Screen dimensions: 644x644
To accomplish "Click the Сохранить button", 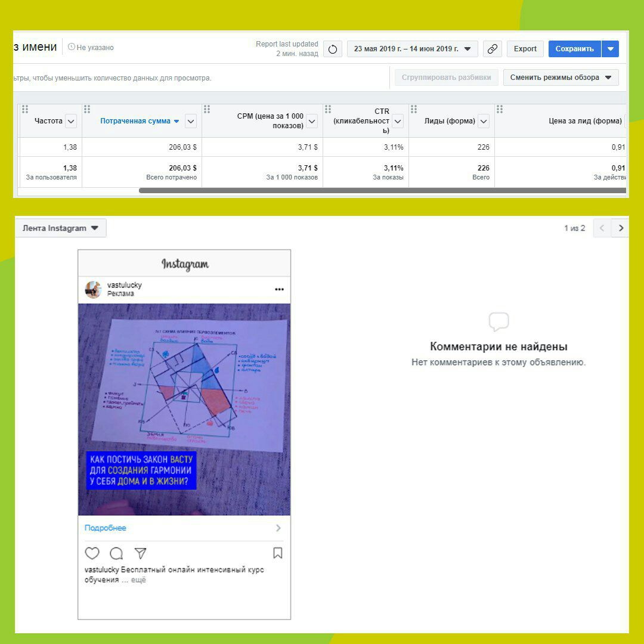I will [574, 49].
